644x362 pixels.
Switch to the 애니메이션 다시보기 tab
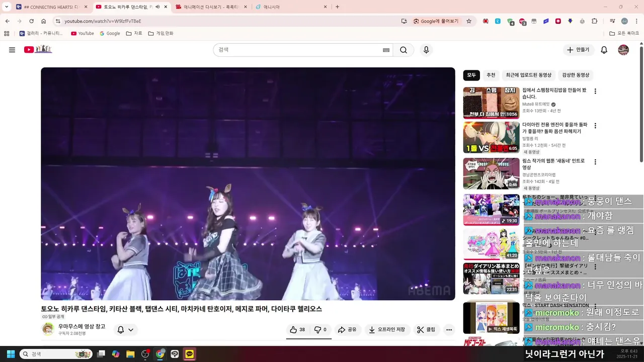click(211, 7)
